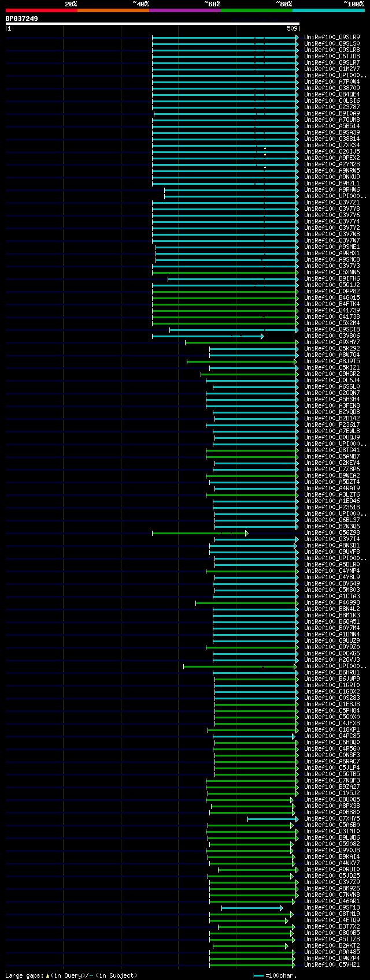This screenshot has width=370, height=980.
Task: Click the orange ~40% identity legend segment
Action: [x=113, y=10]
